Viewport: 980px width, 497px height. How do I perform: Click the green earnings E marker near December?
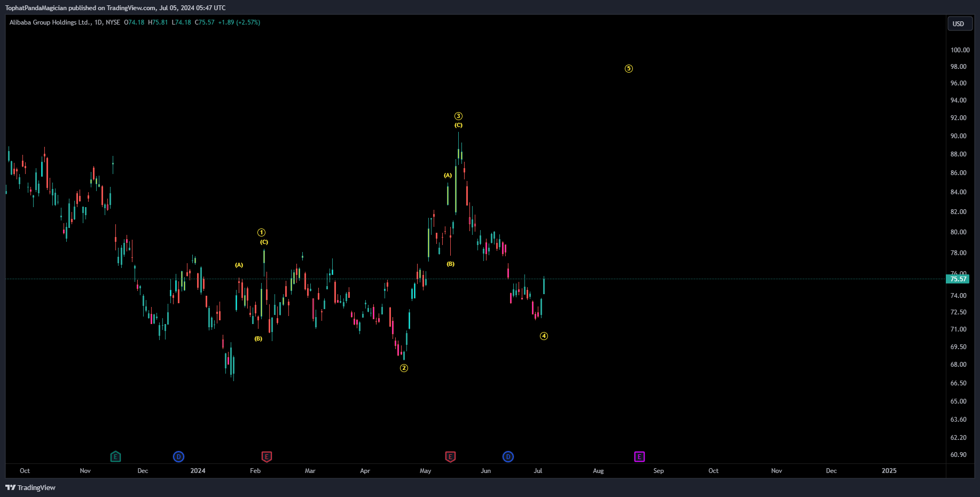(115, 456)
